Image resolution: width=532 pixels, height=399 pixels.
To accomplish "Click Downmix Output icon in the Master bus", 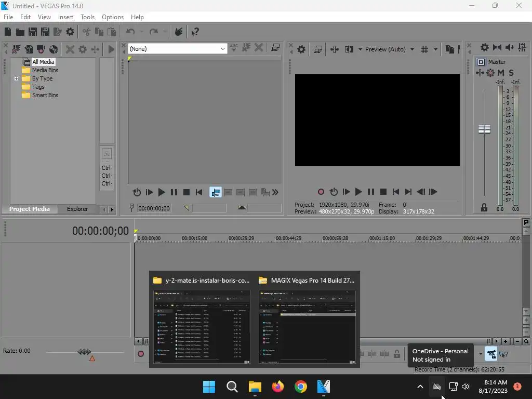I will pyautogui.click(x=497, y=47).
